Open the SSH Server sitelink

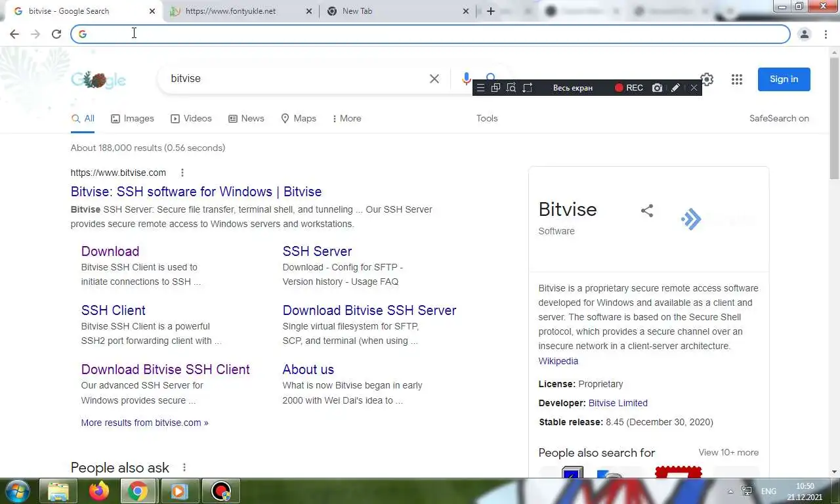[317, 251]
